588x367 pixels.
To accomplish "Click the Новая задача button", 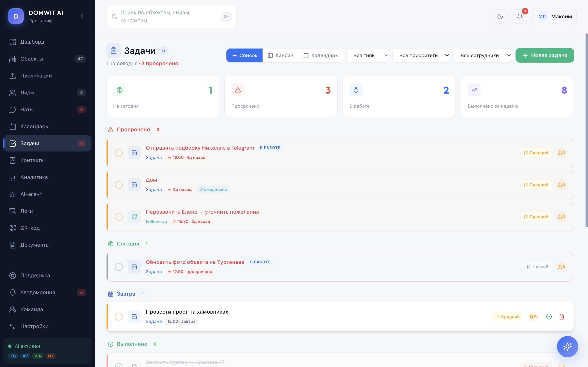I will (x=545, y=55).
